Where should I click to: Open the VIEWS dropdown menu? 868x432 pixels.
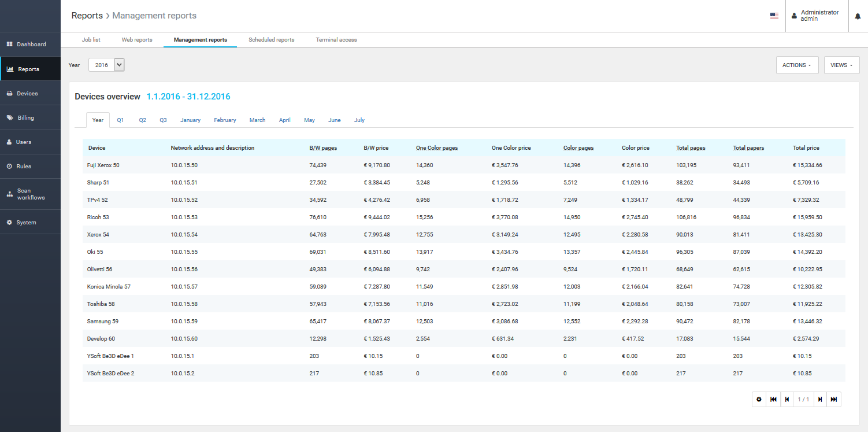point(841,65)
